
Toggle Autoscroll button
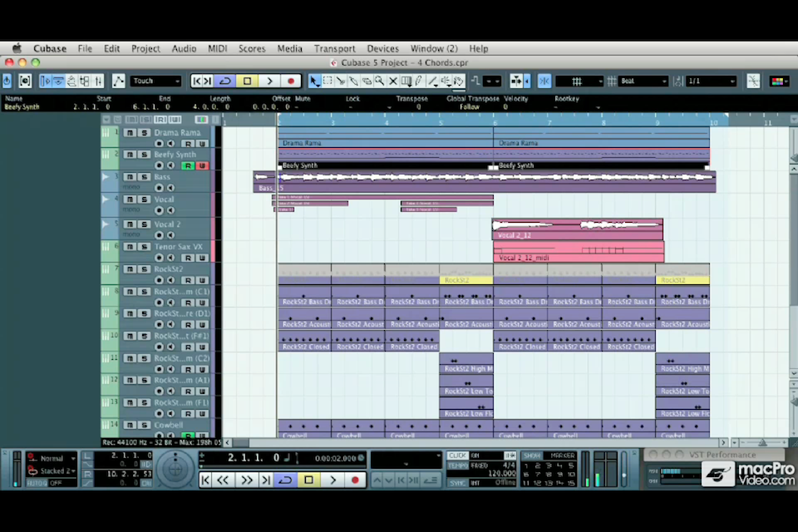516,81
